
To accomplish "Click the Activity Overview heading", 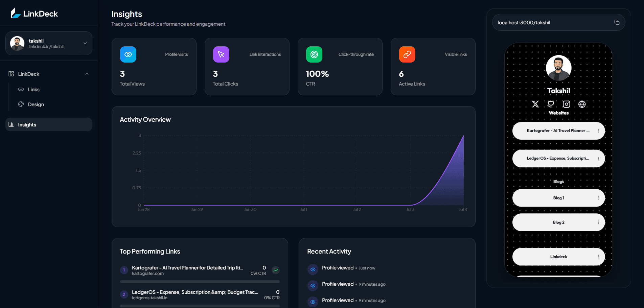I will pos(145,120).
